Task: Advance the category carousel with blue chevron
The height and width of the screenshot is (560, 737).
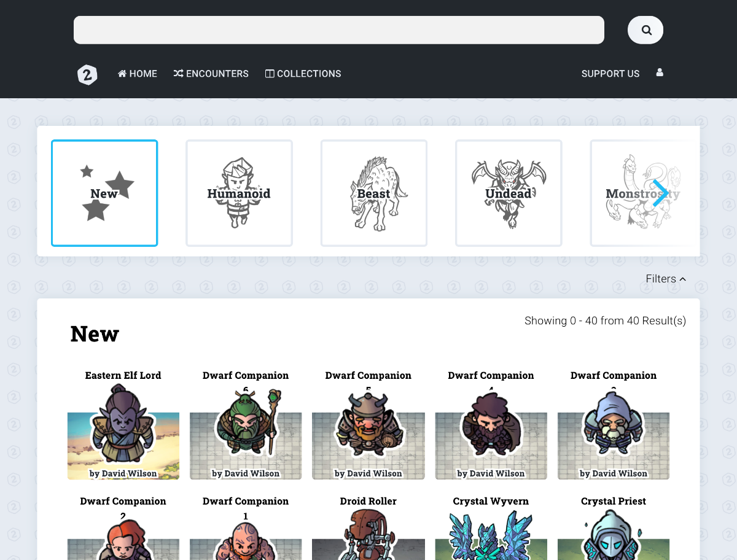Action: (x=661, y=193)
